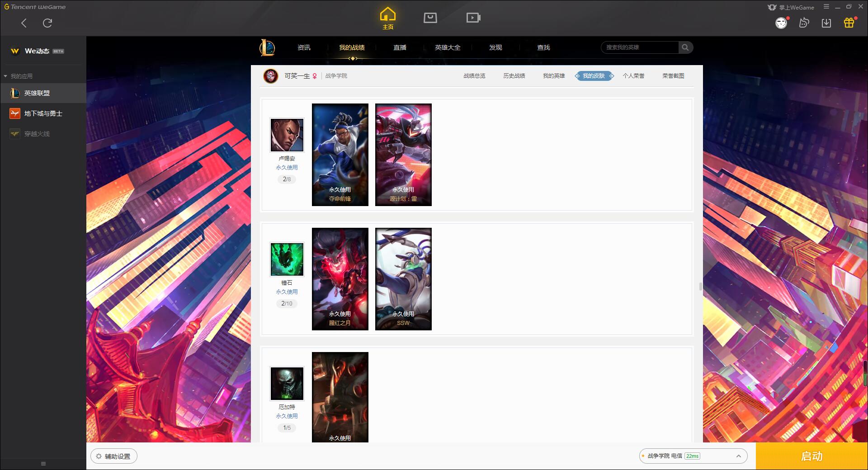
Task: Open the 发现 tab
Action: [x=495, y=47]
